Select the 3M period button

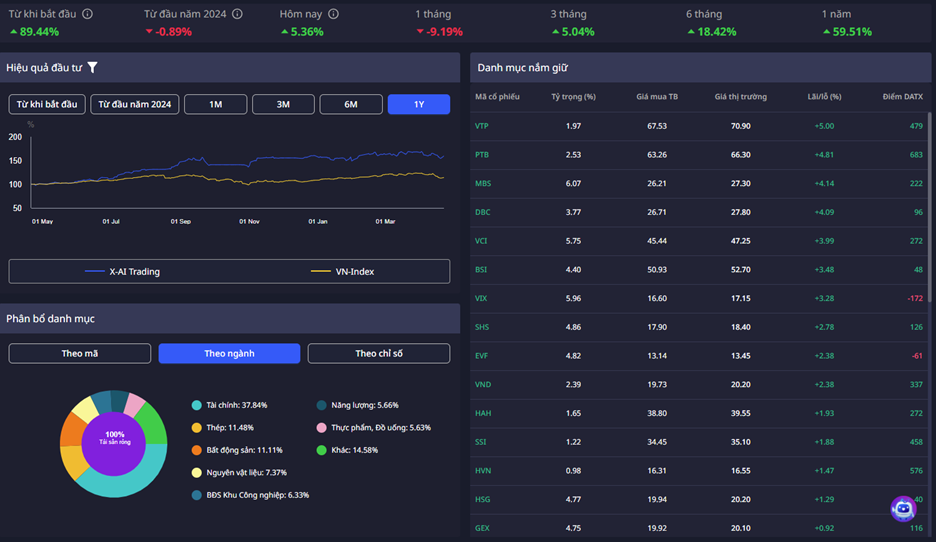tap(283, 104)
